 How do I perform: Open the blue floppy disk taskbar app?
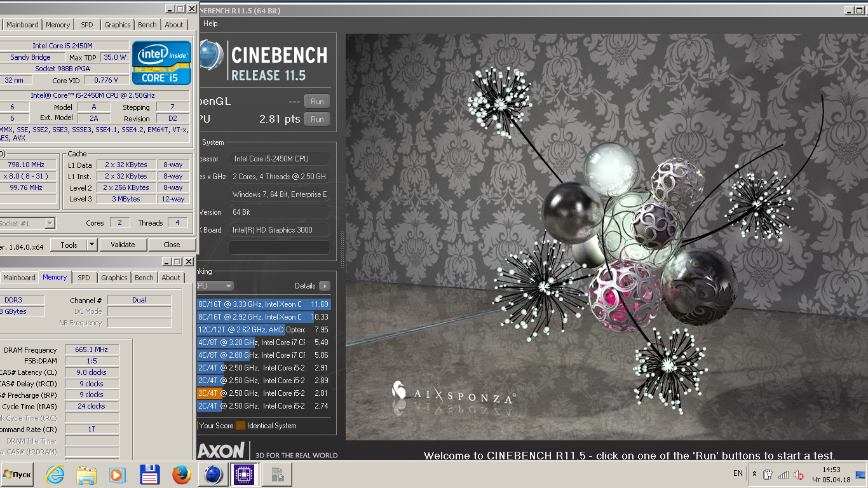149,475
